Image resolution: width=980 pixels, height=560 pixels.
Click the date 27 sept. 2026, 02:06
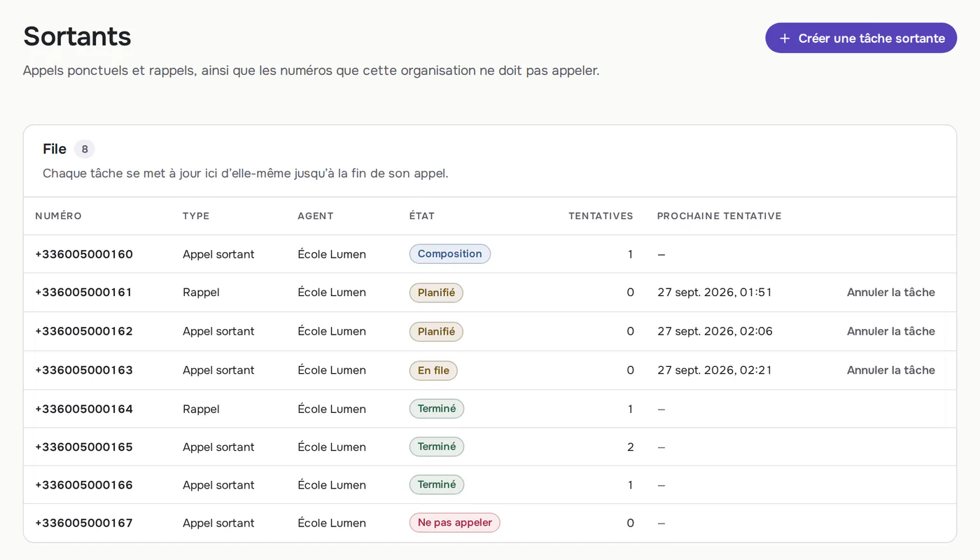[x=715, y=331]
